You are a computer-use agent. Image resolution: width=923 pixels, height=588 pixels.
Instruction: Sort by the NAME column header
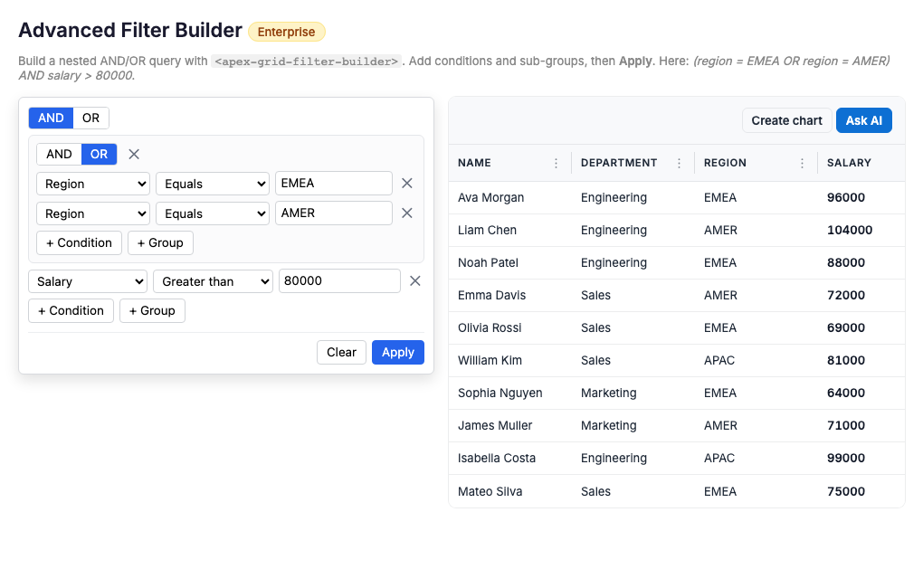474,163
